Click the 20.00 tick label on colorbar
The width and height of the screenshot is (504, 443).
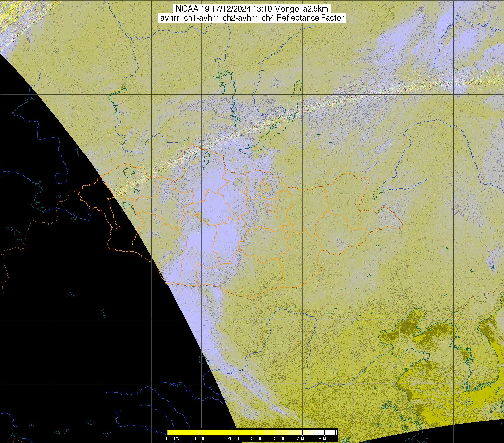coord(233,439)
